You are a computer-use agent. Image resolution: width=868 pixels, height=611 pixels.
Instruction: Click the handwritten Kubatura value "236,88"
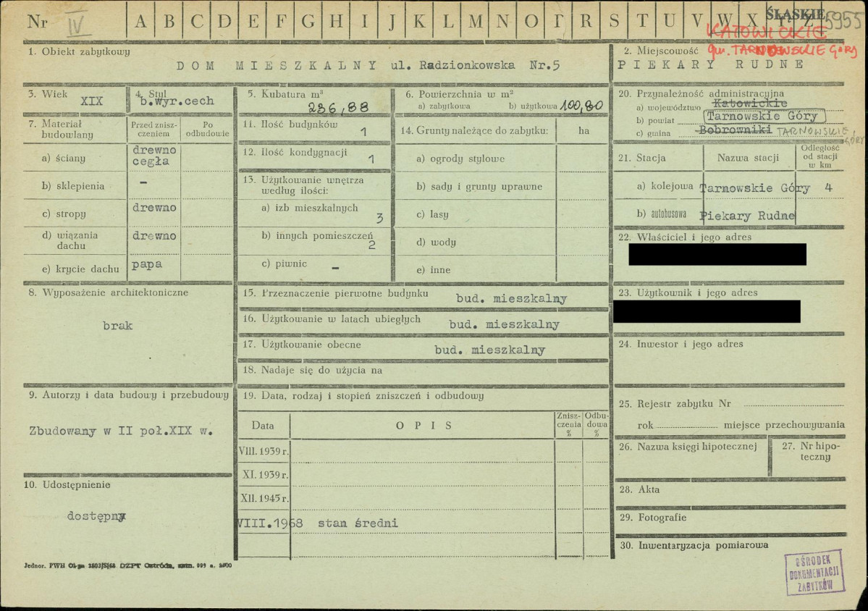338,107
